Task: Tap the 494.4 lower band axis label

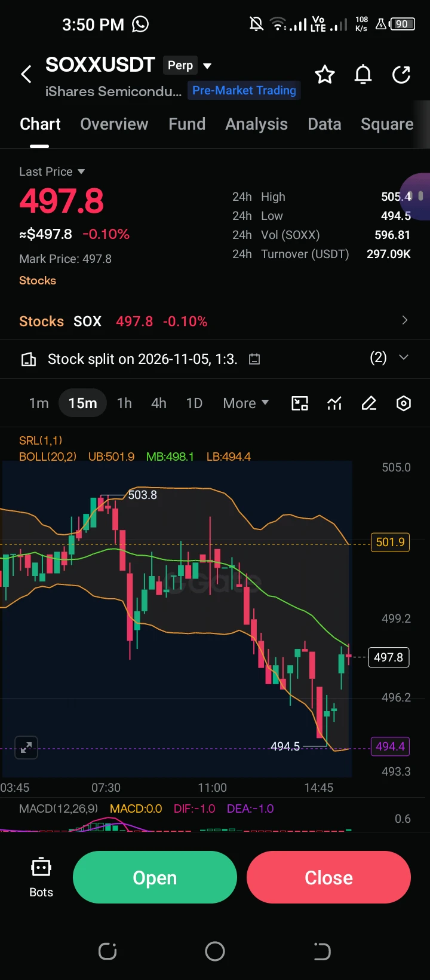Action: 390,746
